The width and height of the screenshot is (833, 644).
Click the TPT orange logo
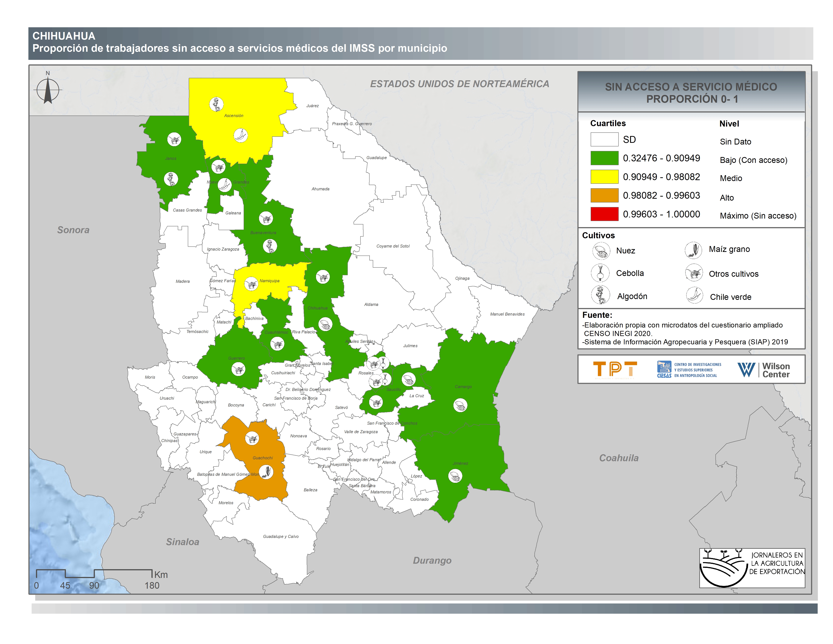[x=615, y=370]
